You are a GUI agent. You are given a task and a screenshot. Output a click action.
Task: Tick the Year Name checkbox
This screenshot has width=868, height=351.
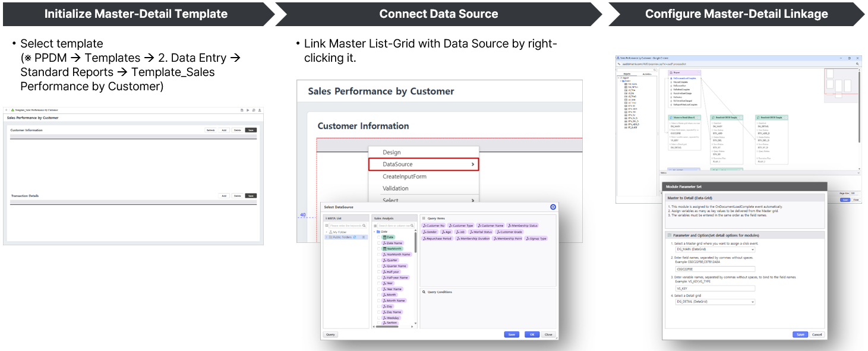pyautogui.click(x=378, y=289)
